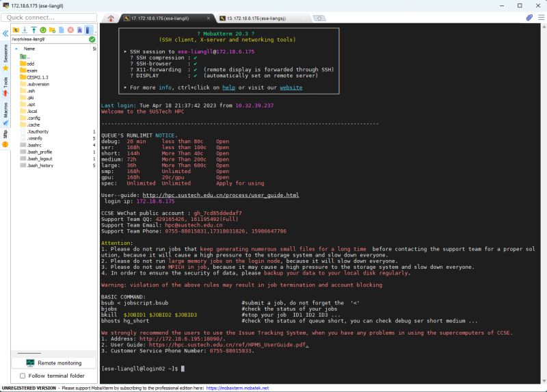Click the terminal's scroll-down arrow

pyautogui.click(x=544, y=381)
